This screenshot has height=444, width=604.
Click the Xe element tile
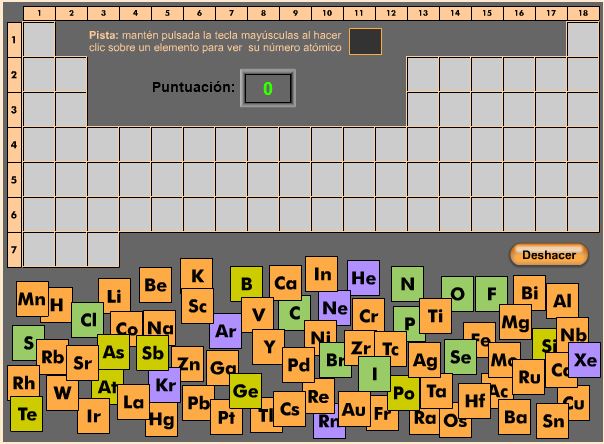tap(585, 359)
